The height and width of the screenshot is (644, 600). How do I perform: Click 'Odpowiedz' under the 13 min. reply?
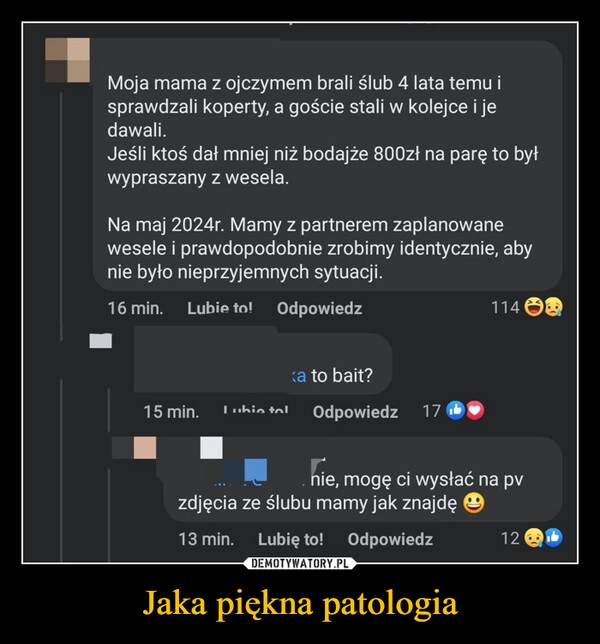tap(390, 539)
